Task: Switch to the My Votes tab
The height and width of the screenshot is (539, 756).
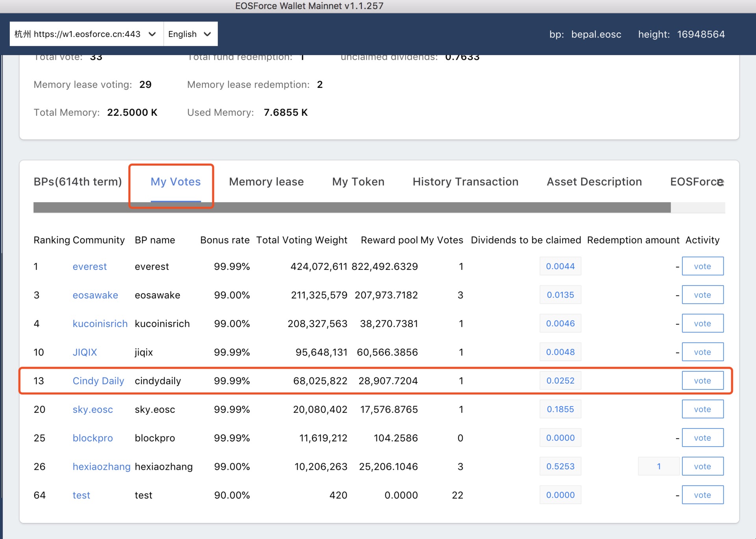Action: click(x=176, y=182)
